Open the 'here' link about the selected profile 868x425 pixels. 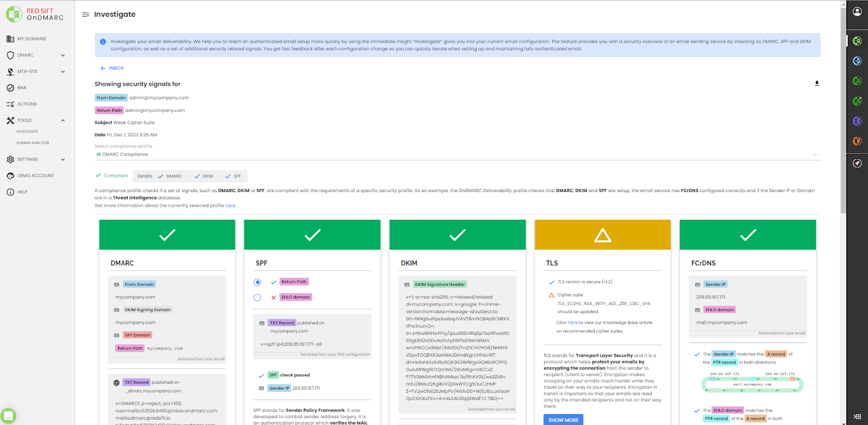pyautogui.click(x=231, y=206)
